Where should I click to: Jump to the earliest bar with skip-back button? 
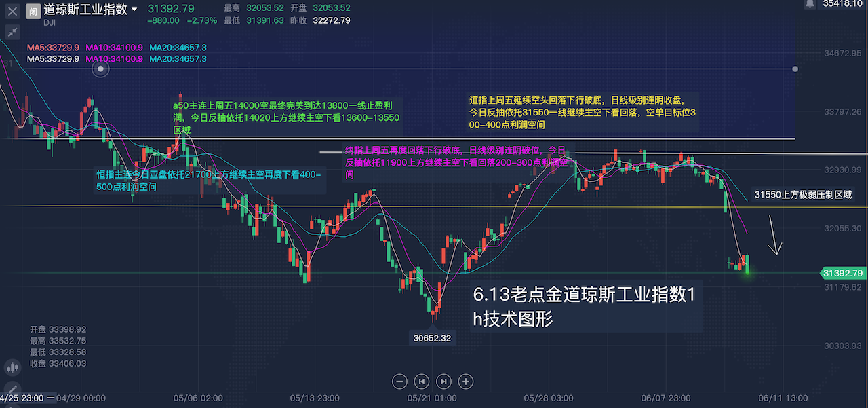421,382
